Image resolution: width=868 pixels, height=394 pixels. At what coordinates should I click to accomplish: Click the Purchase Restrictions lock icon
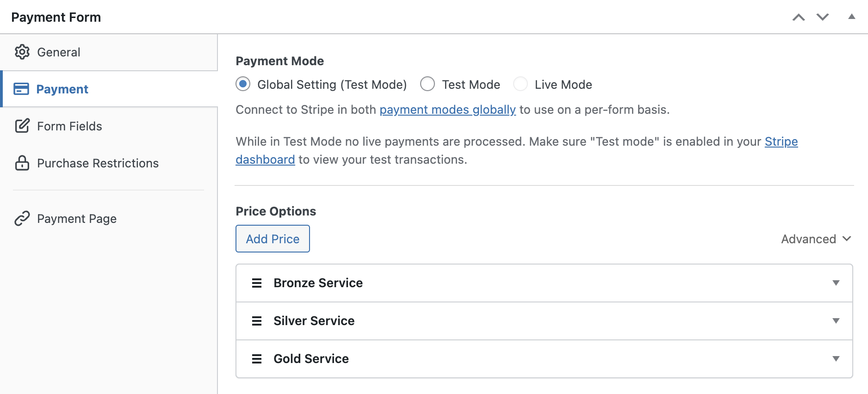[22, 163]
